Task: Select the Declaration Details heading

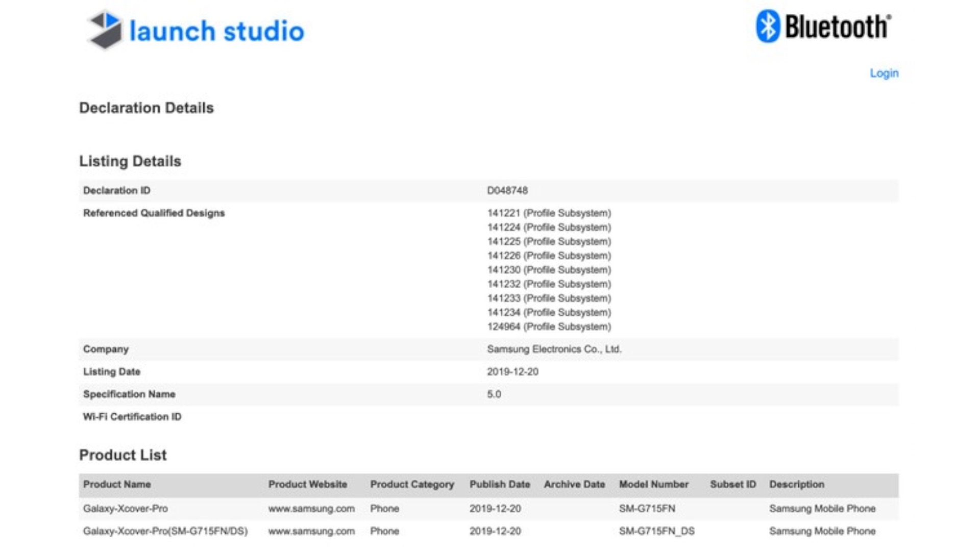Action: 146,108
